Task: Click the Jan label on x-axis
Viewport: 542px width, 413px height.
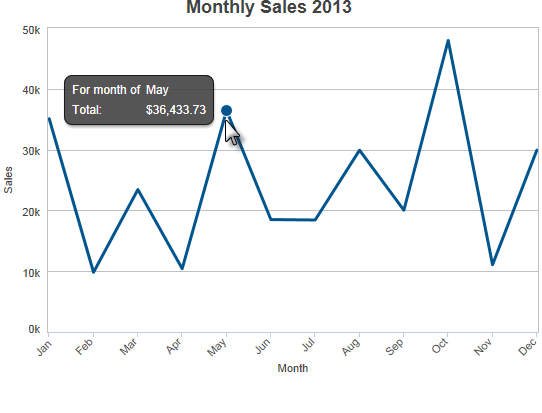Action: pyautogui.click(x=44, y=347)
